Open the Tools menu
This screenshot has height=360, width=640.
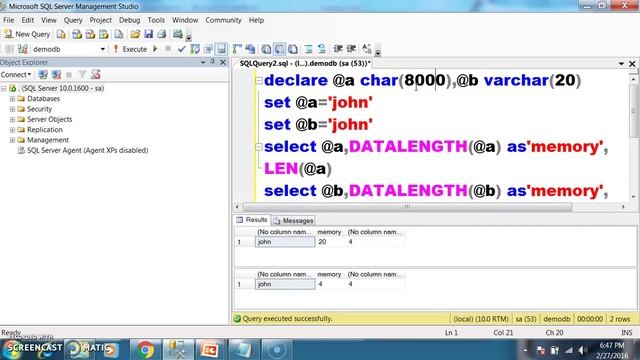coord(156,20)
